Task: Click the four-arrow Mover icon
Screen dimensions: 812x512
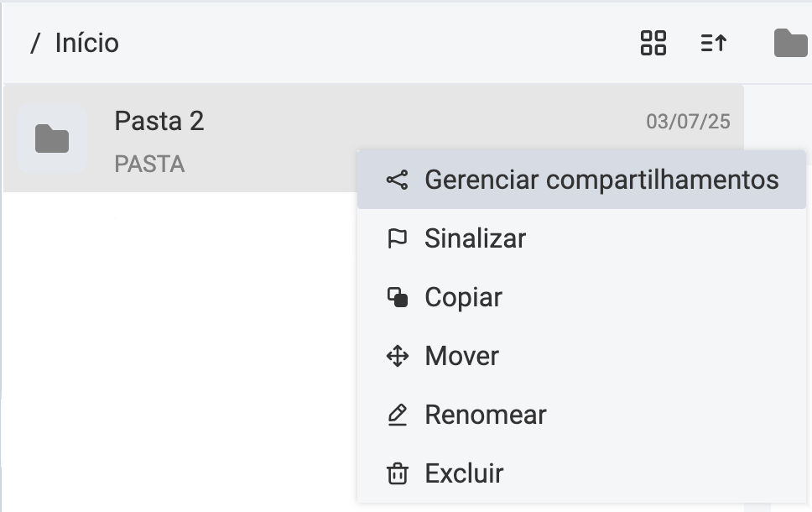Action: tap(397, 356)
